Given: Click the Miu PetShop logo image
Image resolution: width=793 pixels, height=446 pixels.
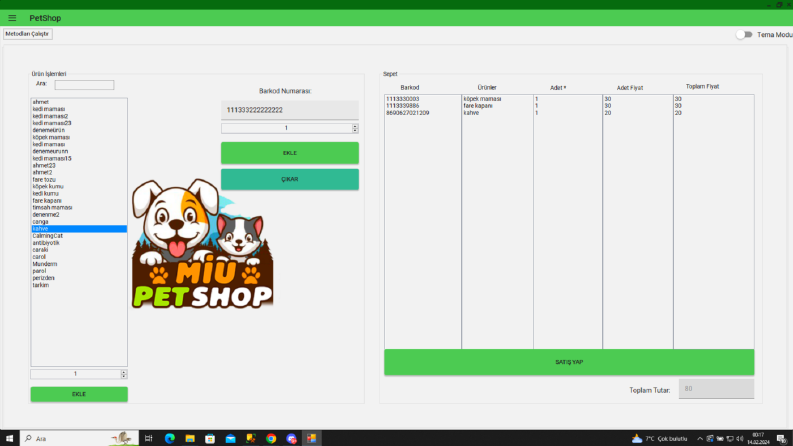Looking at the screenshot, I should click(202, 244).
